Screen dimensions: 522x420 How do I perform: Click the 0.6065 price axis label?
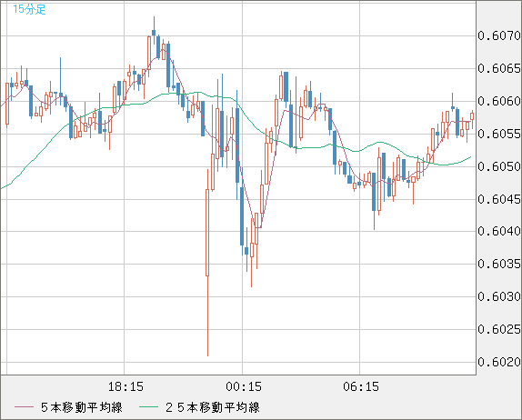(499, 68)
